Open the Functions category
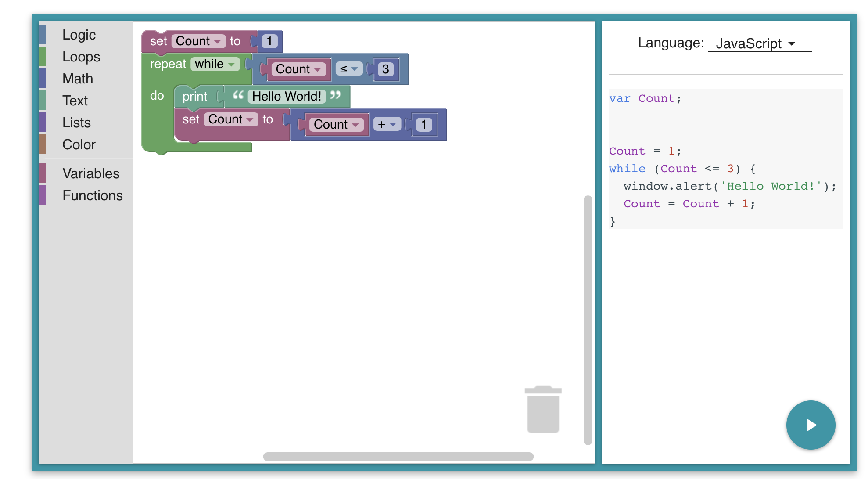868x483 pixels. 93,195
